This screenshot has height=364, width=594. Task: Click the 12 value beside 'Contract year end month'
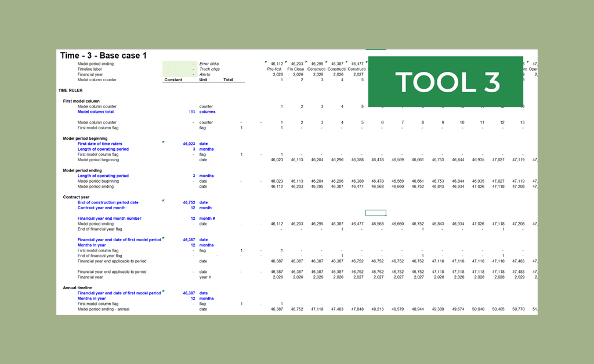click(193, 208)
